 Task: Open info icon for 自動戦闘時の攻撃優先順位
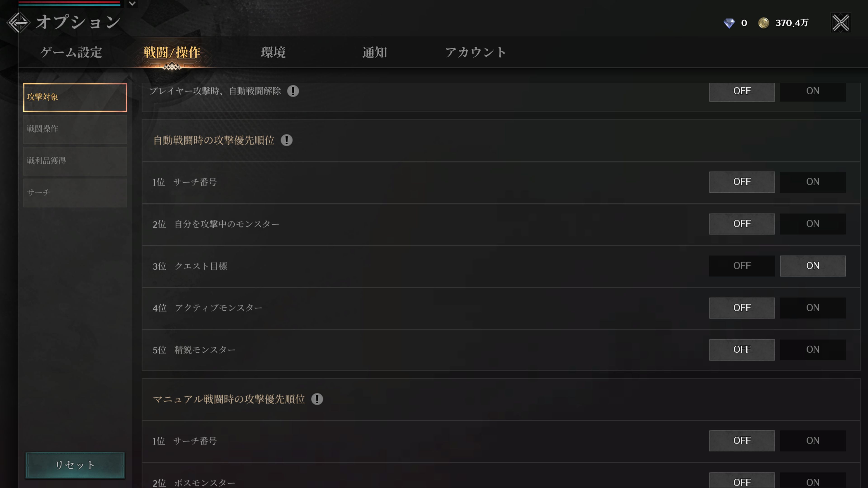coord(286,140)
